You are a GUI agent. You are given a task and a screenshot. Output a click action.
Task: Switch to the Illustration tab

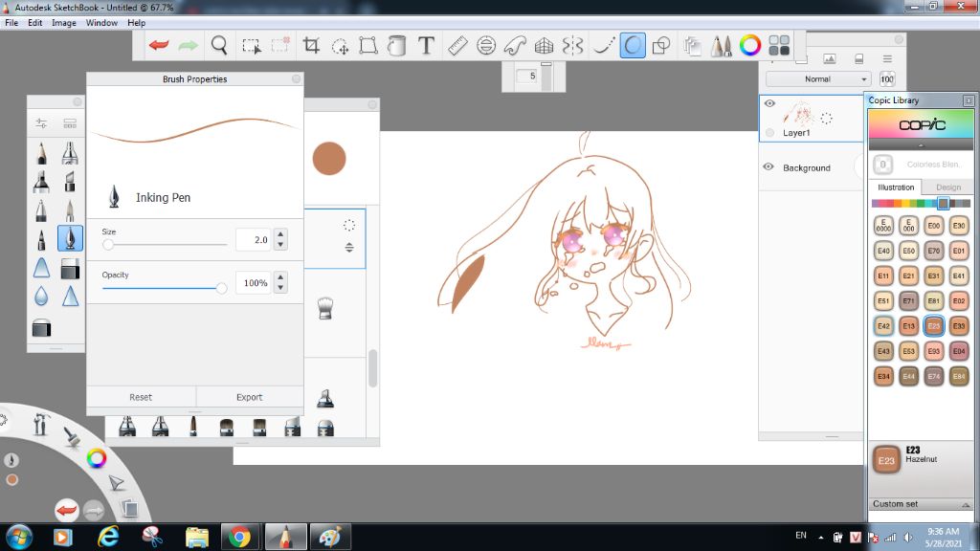pos(896,187)
